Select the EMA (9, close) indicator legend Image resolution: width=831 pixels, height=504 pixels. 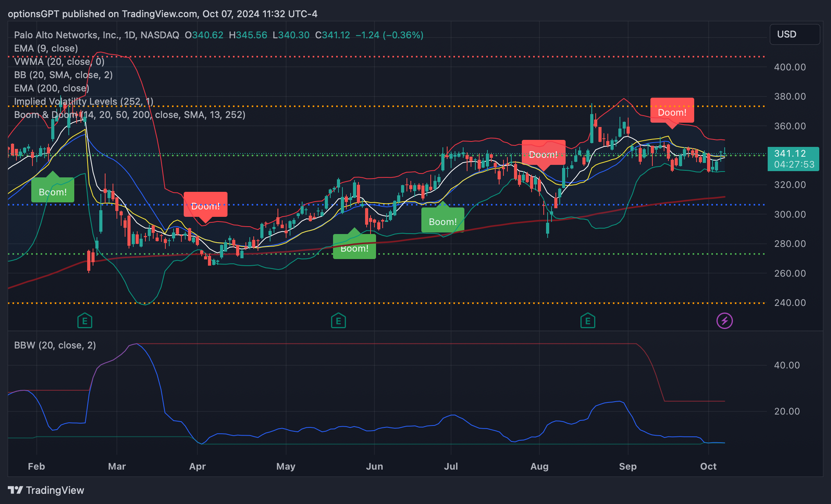pos(46,48)
